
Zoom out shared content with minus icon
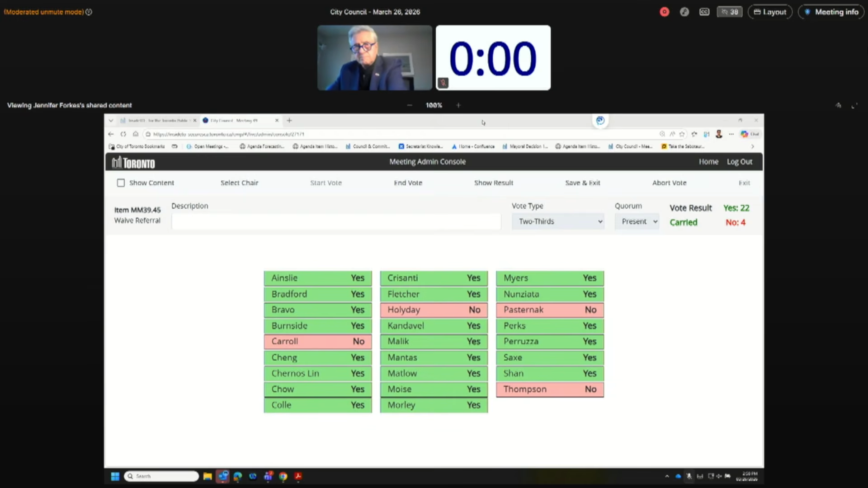pos(410,105)
